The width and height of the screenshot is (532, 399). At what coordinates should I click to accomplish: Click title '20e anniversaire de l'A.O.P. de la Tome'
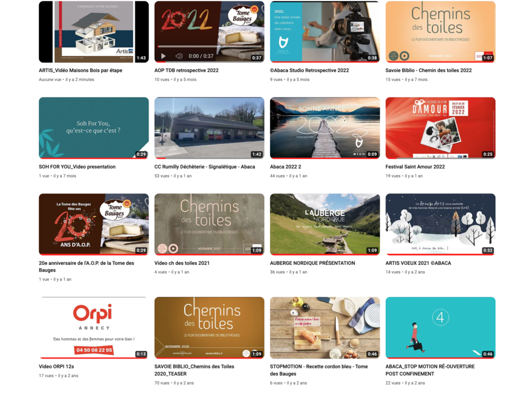tap(86, 267)
